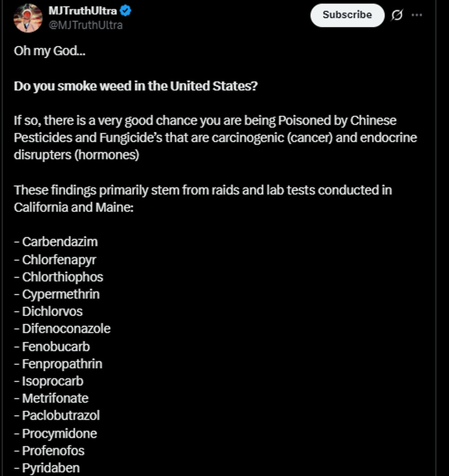
Task: Click the "Cypermethrin" list entry
Action: coord(60,294)
